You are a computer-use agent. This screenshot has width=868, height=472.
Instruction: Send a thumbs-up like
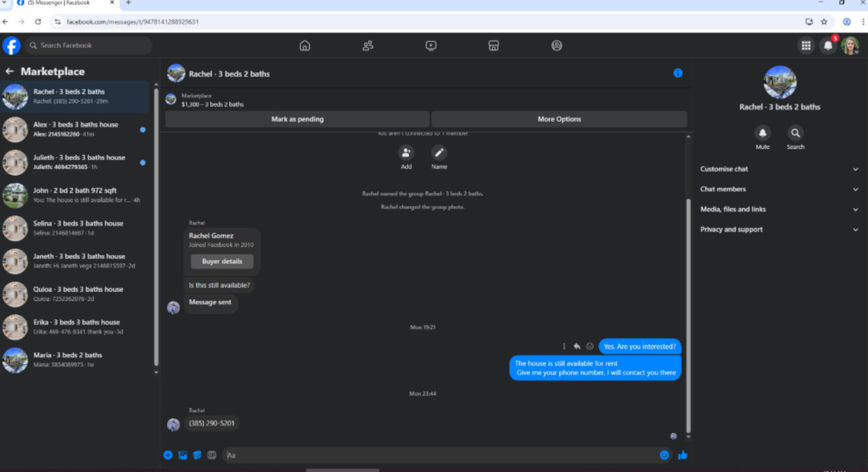click(682, 455)
